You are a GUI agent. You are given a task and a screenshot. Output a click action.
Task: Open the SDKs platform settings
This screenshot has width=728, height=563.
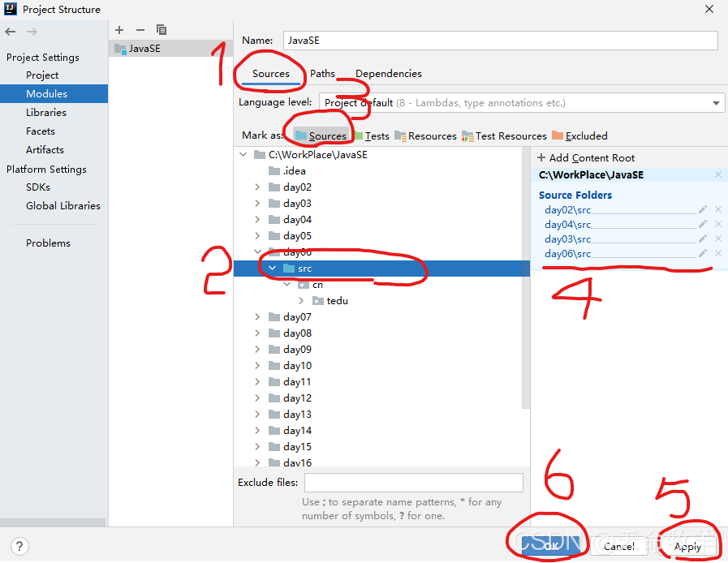tap(38, 187)
